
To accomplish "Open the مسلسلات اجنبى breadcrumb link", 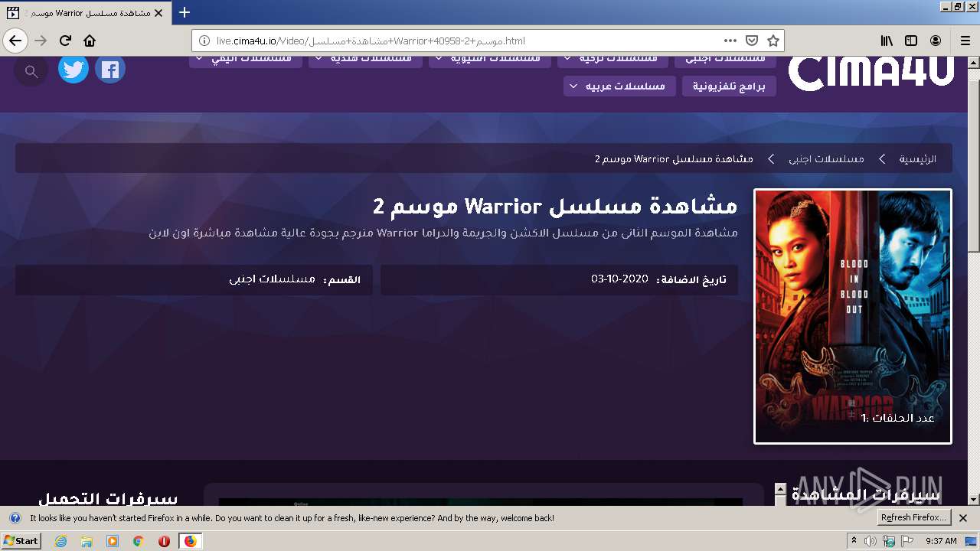I will coord(826,159).
